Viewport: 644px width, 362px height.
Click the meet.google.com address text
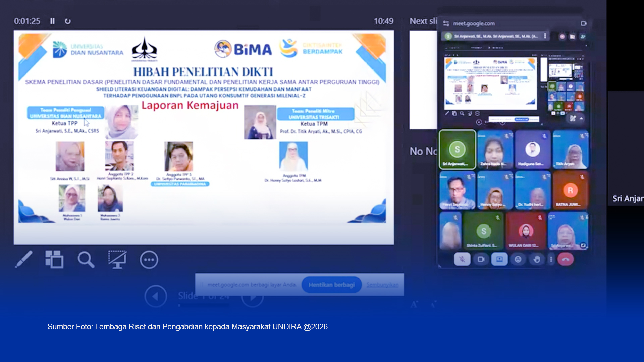pyautogui.click(x=474, y=23)
